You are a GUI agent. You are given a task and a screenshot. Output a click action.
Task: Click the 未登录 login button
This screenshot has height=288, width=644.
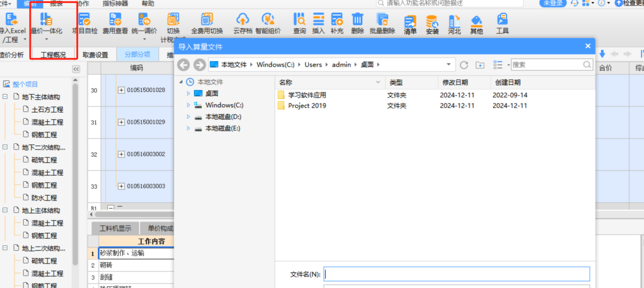(553, 3)
